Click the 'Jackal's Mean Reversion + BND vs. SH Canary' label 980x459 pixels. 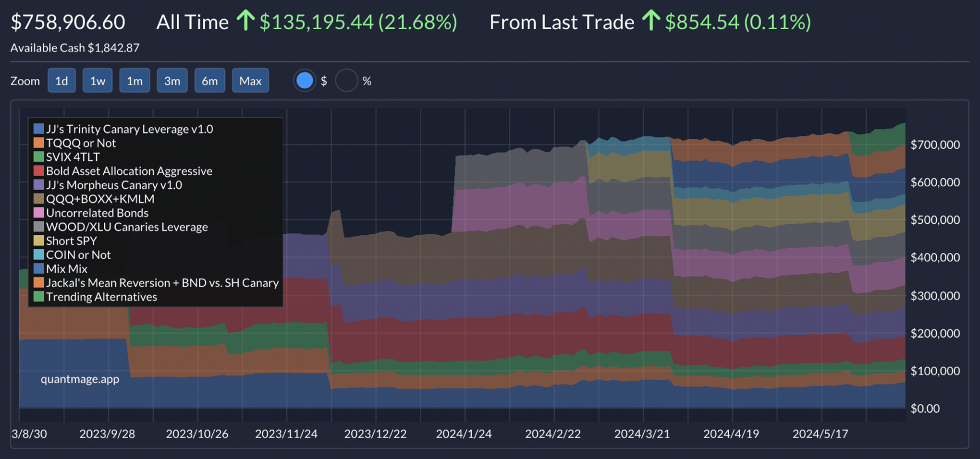point(162,283)
